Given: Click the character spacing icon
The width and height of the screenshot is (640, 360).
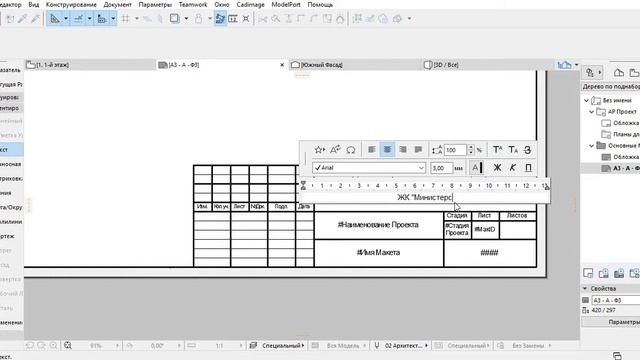Looking at the screenshot, I should (x=437, y=150).
